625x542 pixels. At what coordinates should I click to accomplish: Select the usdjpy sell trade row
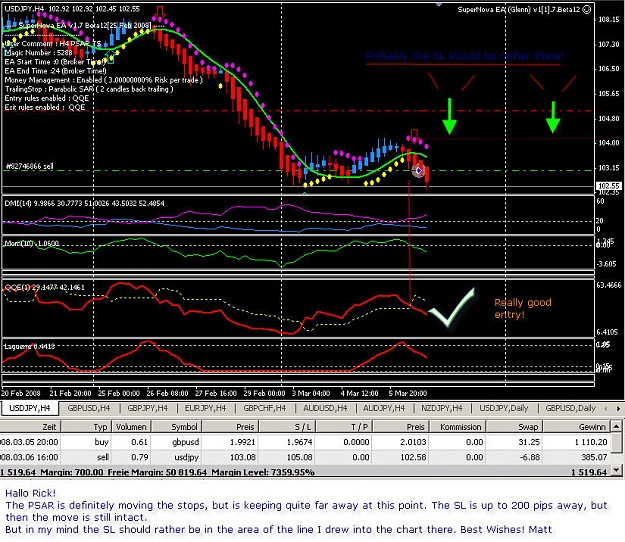pos(305,457)
